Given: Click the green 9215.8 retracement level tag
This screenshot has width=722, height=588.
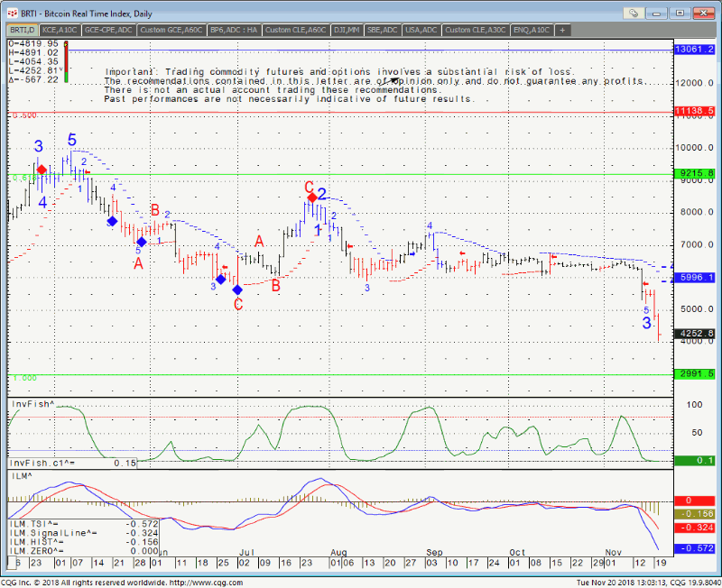Looking at the screenshot, I should [x=694, y=173].
